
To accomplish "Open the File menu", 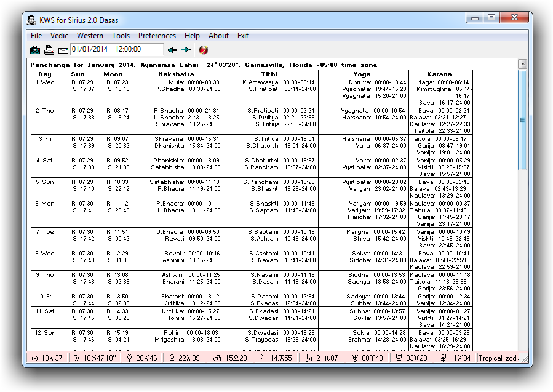I will pos(36,36).
